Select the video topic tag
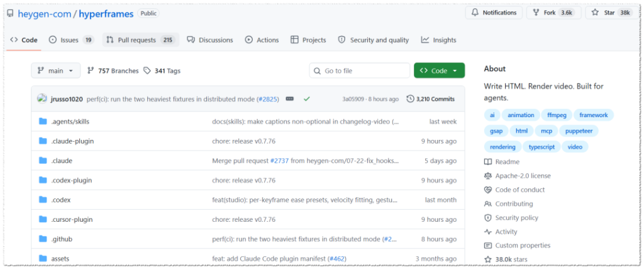The height and width of the screenshot is (269, 644). click(x=575, y=146)
